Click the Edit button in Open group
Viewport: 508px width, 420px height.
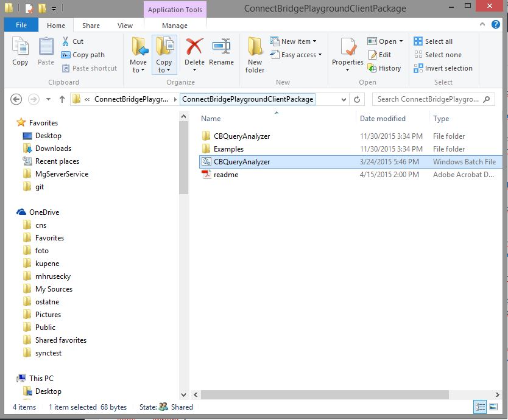[379, 55]
